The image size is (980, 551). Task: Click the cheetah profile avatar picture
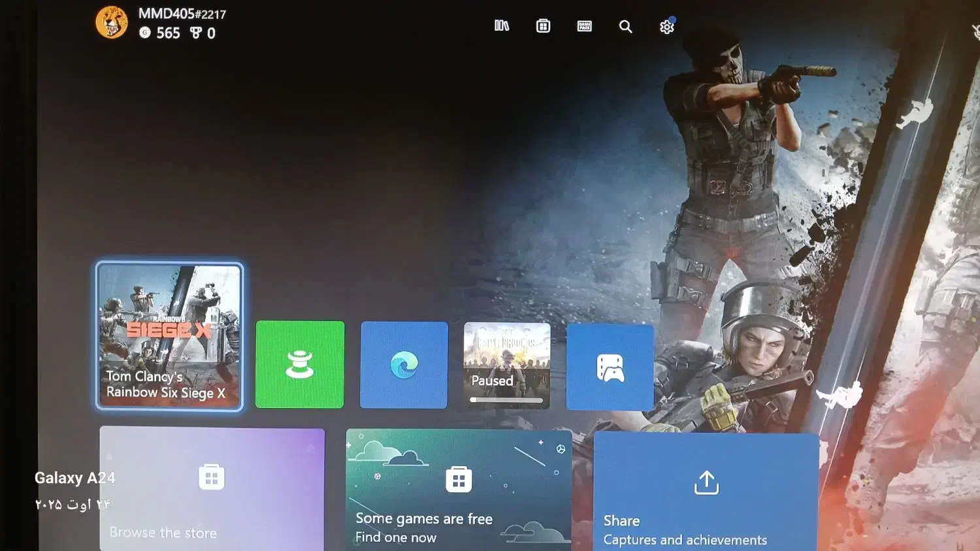click(x=112, y=23)
